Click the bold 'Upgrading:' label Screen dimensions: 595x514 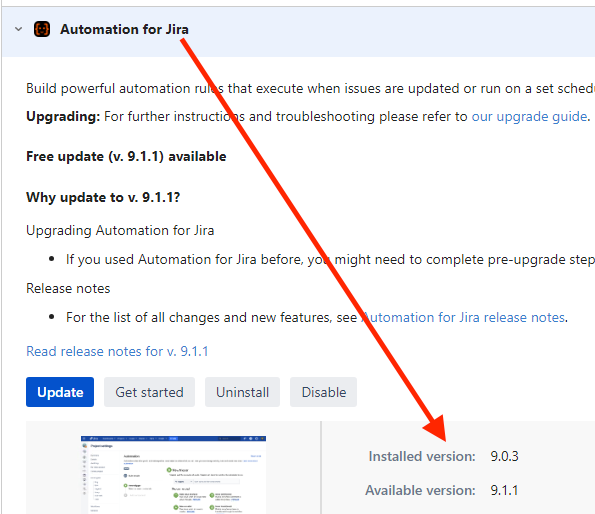click(x=63, y=116)
